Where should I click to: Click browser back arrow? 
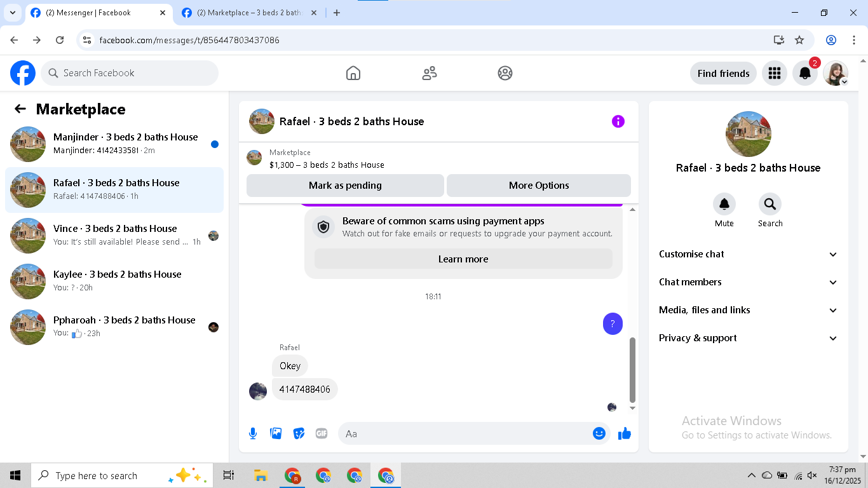click(14, 40)
